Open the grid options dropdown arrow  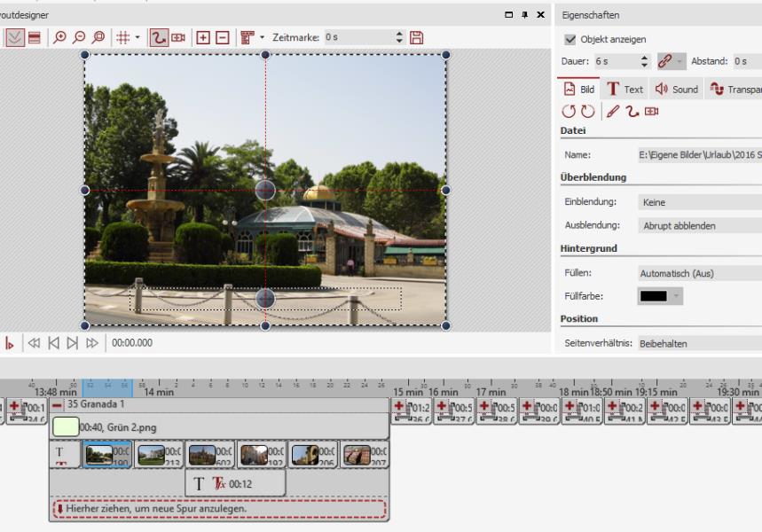pos(137,37)
